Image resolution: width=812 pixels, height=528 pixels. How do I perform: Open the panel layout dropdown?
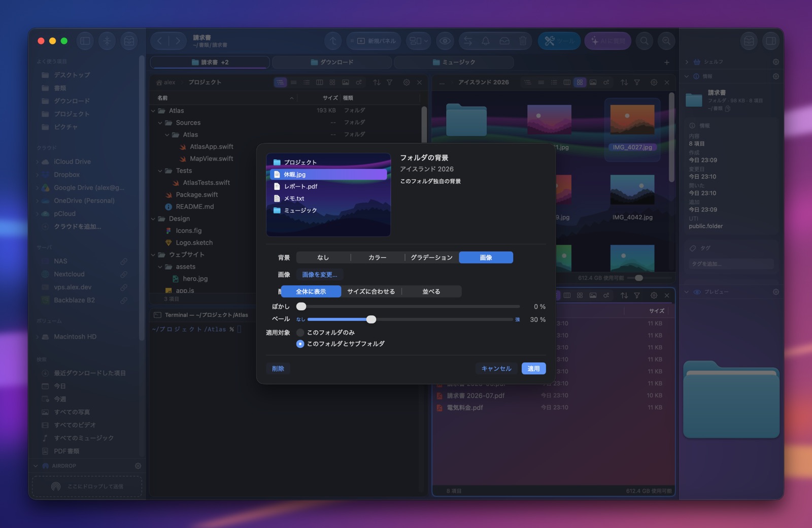(x=419, y=41)
